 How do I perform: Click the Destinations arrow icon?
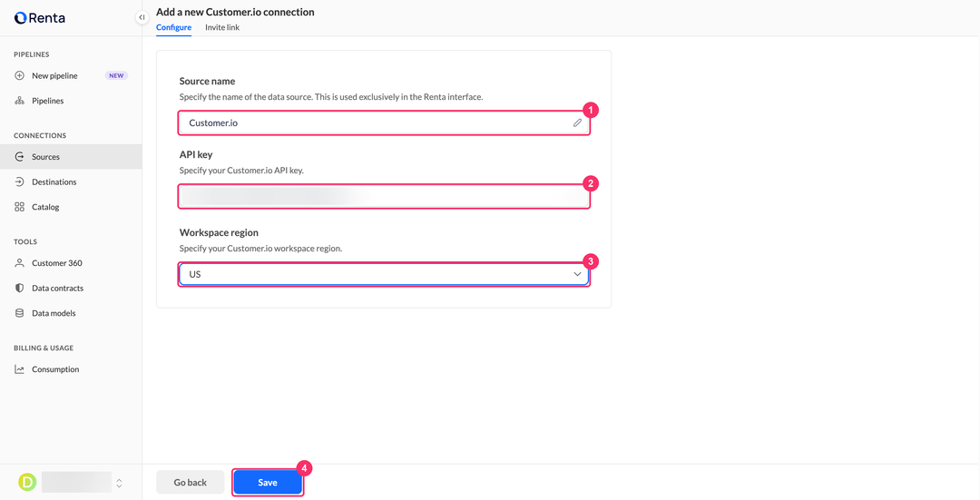[x=19, y=181]
